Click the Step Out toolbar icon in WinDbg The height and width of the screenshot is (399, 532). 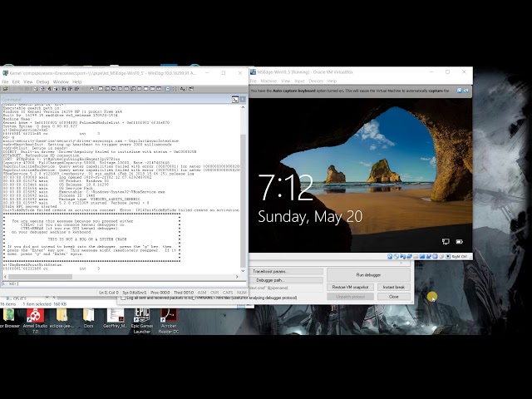pos(76,89)
